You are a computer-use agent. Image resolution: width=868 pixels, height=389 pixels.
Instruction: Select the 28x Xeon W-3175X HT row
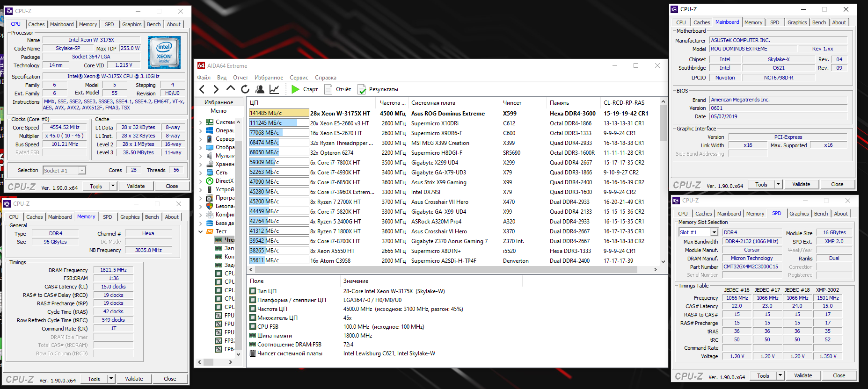[453, 113]
